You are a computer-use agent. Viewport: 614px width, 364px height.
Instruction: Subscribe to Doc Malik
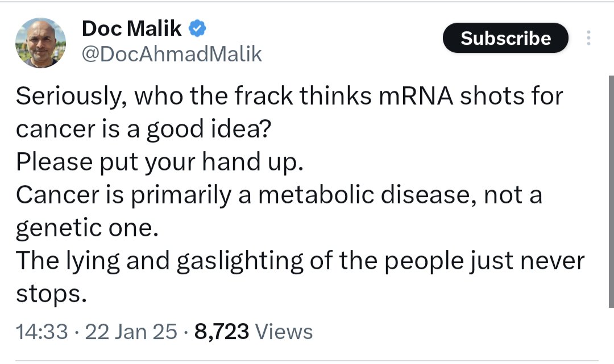click(x=505, y=38)
